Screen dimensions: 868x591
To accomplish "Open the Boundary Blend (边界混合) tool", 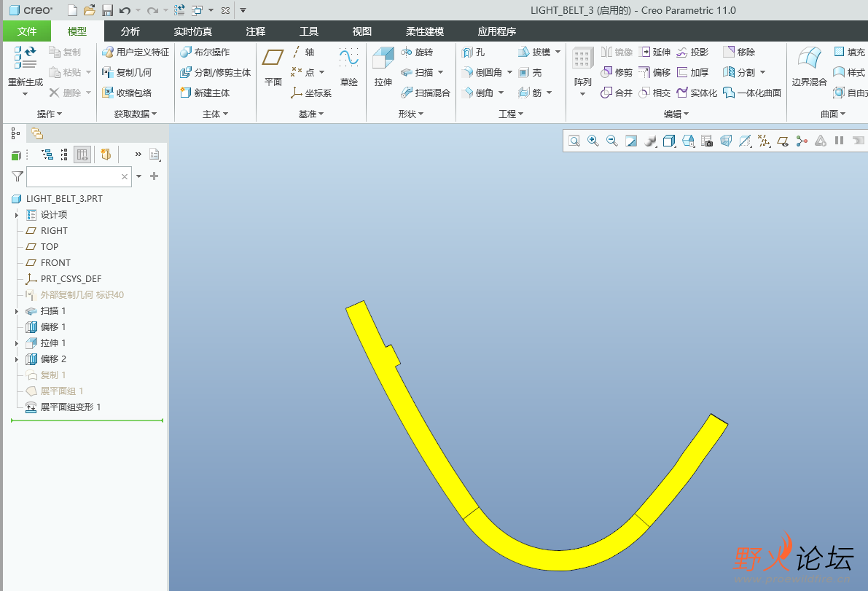I will click(809, 60).
